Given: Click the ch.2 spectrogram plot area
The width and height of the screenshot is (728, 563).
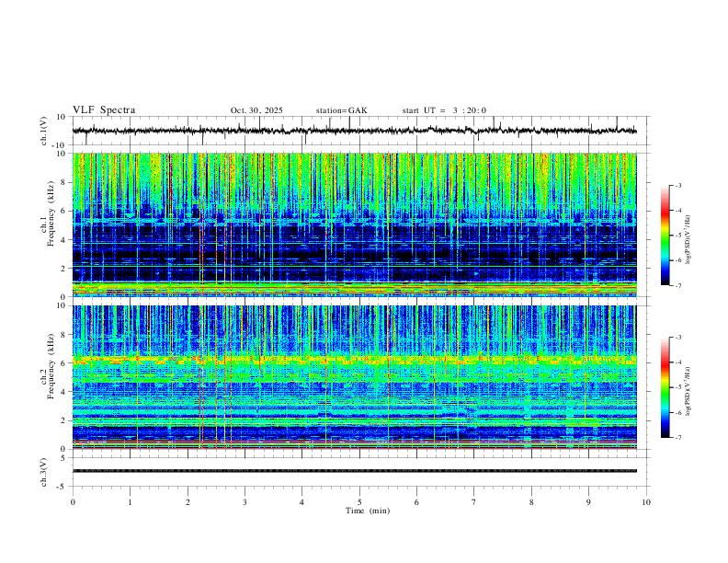Looking at the screenshot, I should [354, 377].
